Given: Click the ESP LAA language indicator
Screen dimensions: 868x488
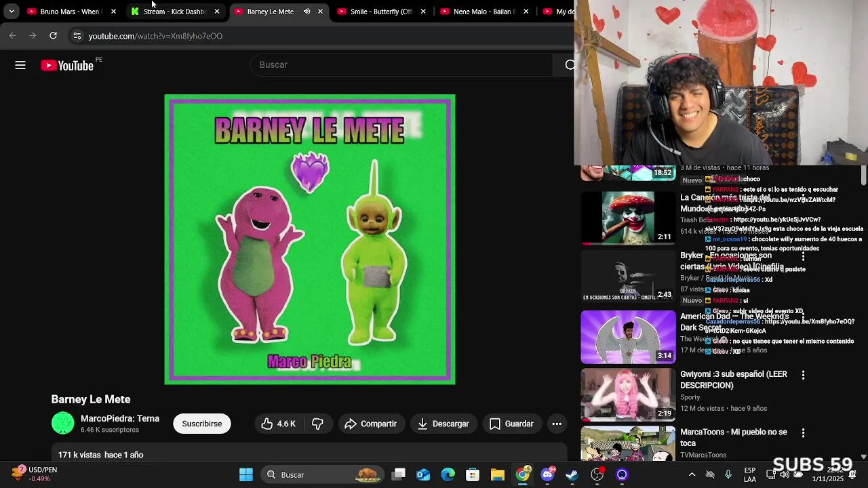Looking at the screenshot, I should (750, 474).
